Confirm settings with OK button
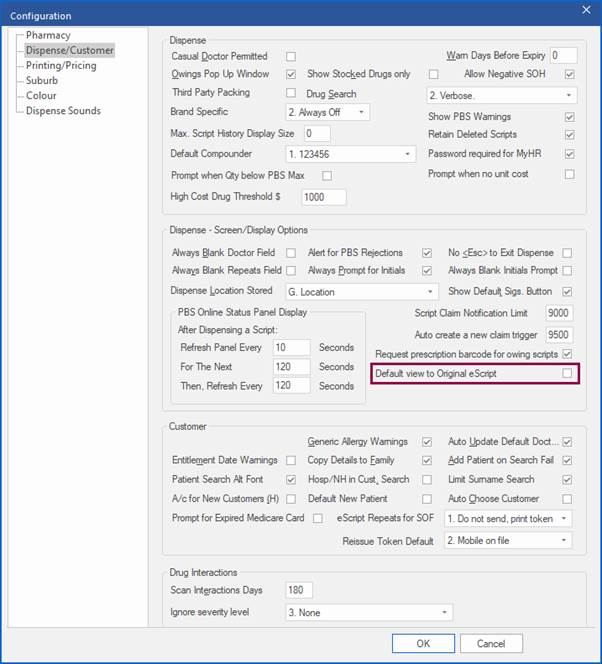 point(423,644)
